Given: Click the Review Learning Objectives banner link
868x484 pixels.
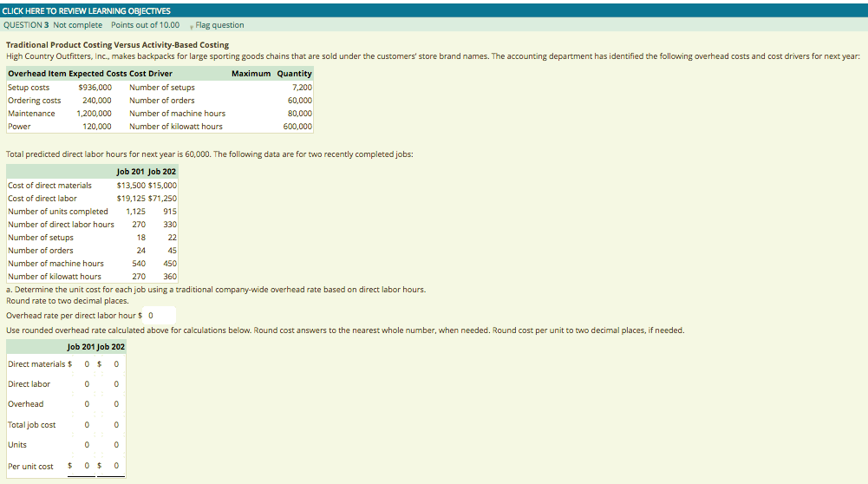Looking at the screenshot, I should (87, 11).
